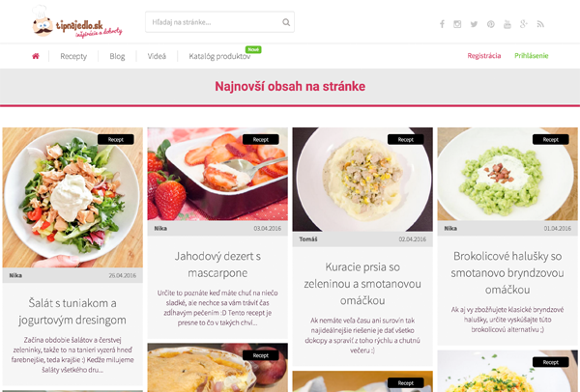The width and height of the screenshot is (580, 392).
Task: Open the Pinterest social icon
Action: tap(490, 24)
